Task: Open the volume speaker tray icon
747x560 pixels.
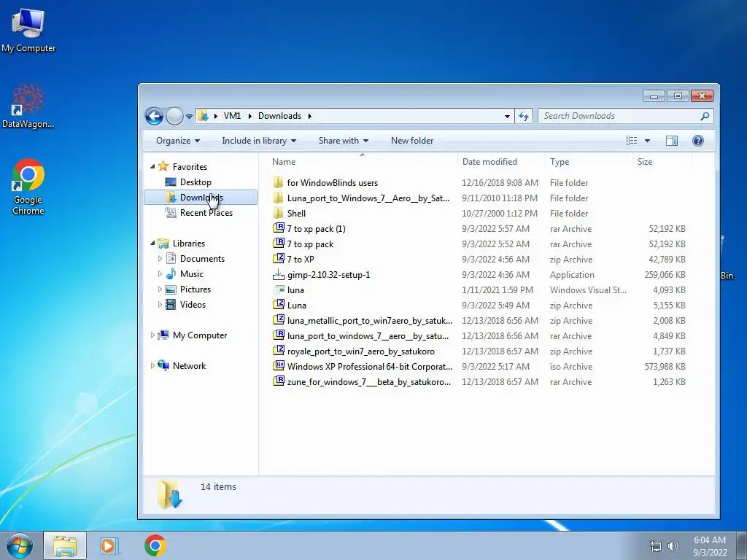Action: point(673,546)
